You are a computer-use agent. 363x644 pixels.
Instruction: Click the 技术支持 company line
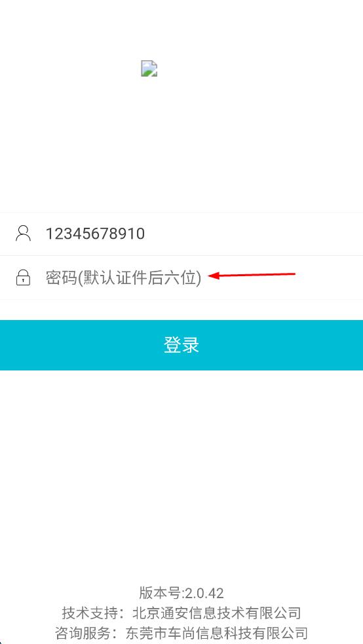[x=181, y=613]
